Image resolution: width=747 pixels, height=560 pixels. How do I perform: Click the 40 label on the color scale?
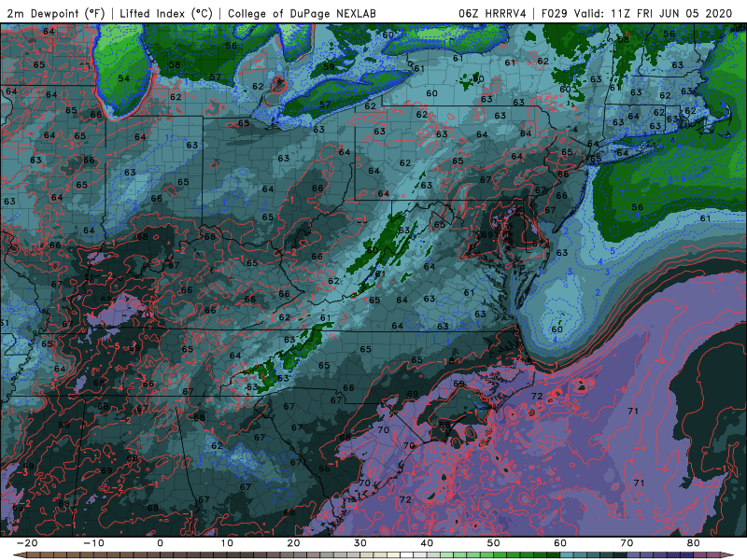(x=427, y=543)
